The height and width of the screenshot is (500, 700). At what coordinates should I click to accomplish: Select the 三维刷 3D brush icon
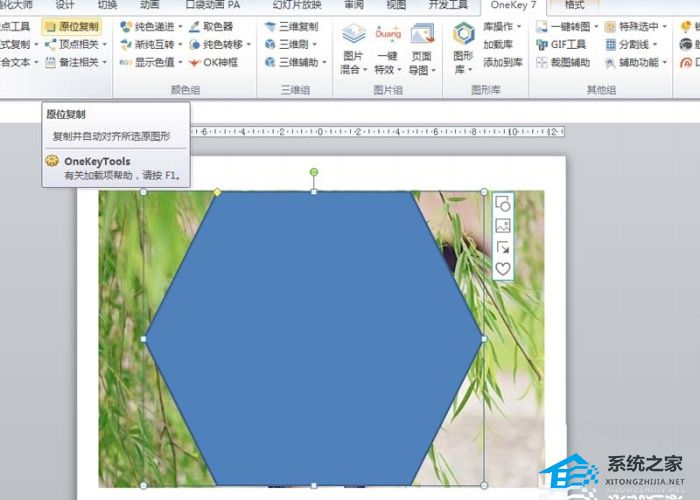(270, 44)
